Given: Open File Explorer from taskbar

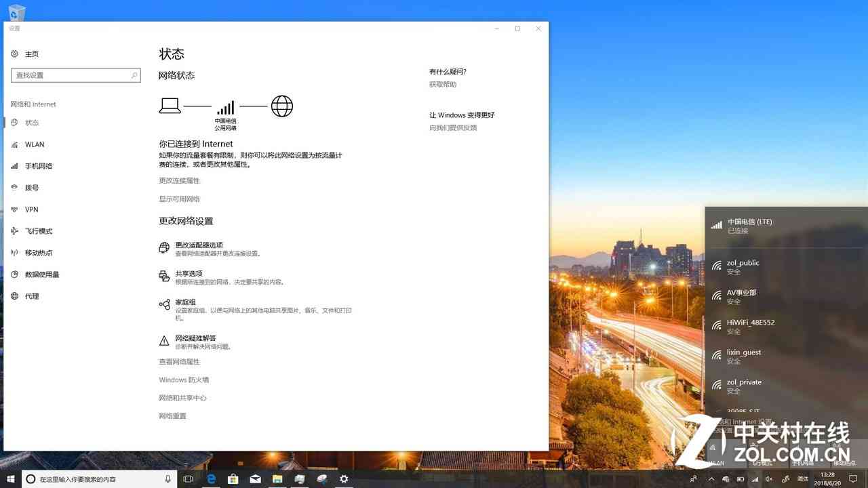Looking at the screenshot, I should 277,479.
